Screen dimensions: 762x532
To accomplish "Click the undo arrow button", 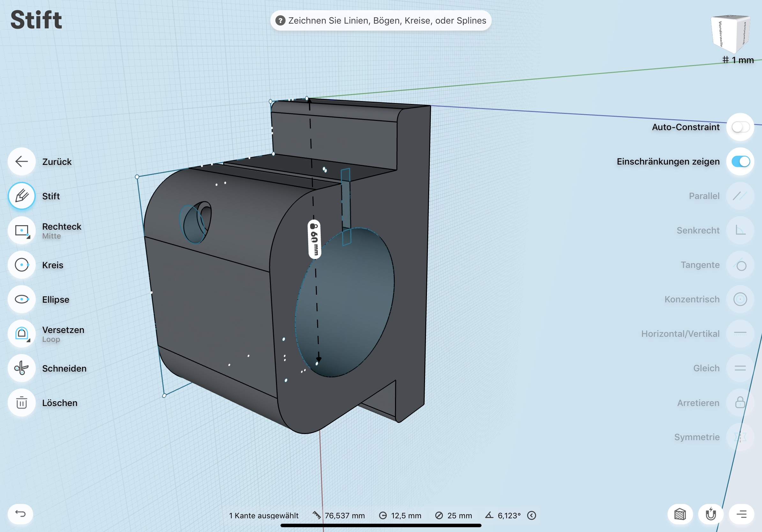I will click(20, 514).
